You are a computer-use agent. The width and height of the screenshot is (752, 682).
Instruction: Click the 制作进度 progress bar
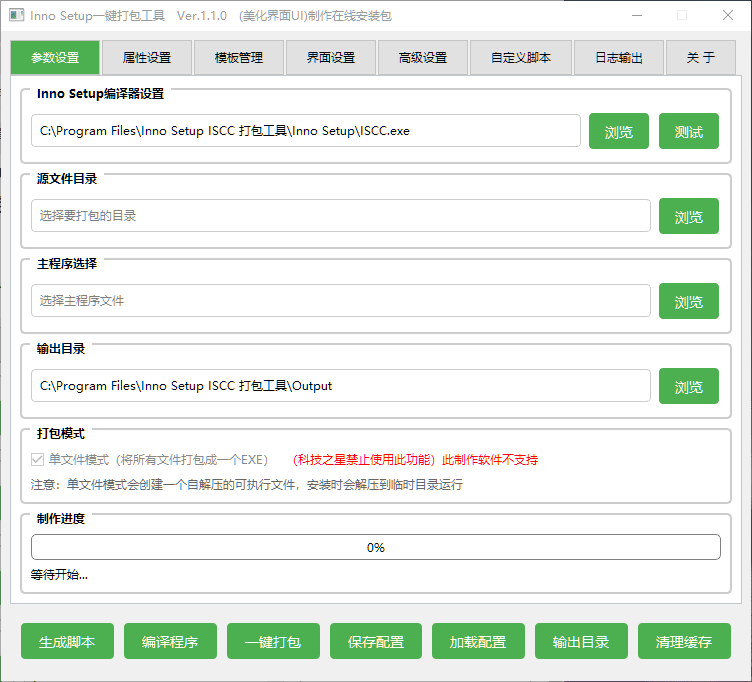point(375,547)
